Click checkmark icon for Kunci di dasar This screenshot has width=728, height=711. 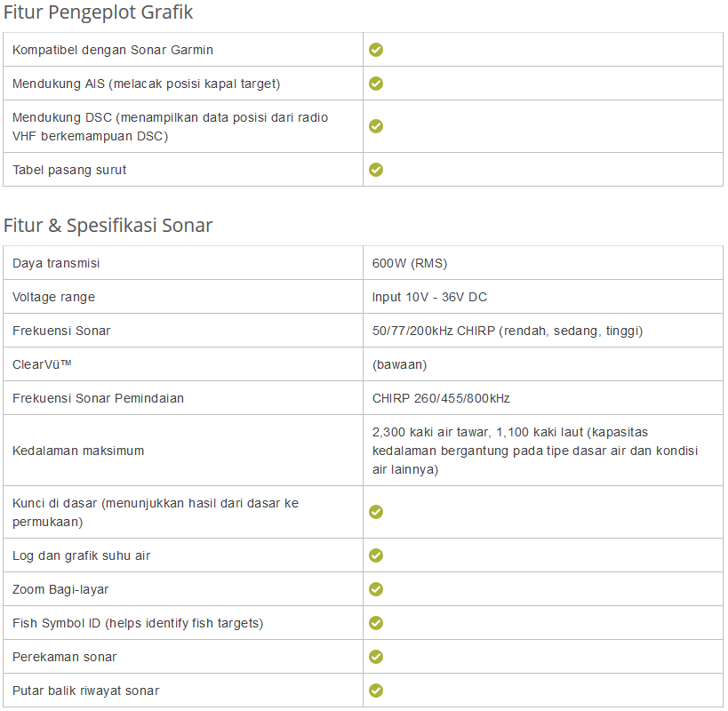pos(376,512)
